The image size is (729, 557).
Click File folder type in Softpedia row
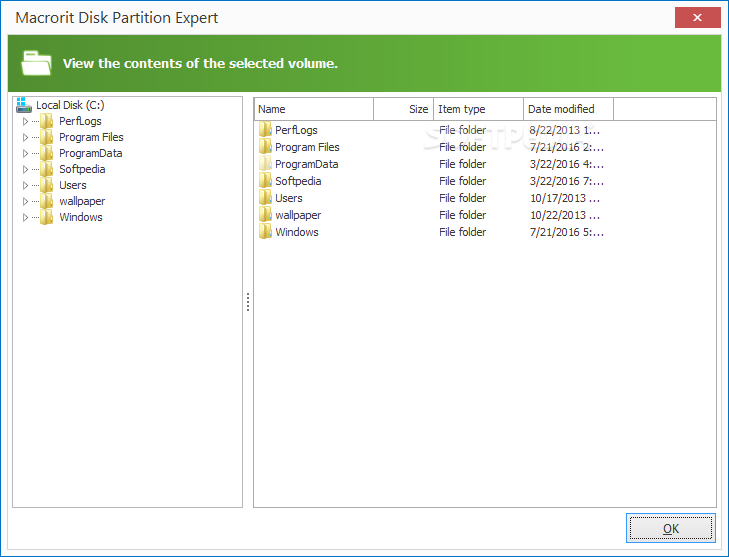[462, 181]
